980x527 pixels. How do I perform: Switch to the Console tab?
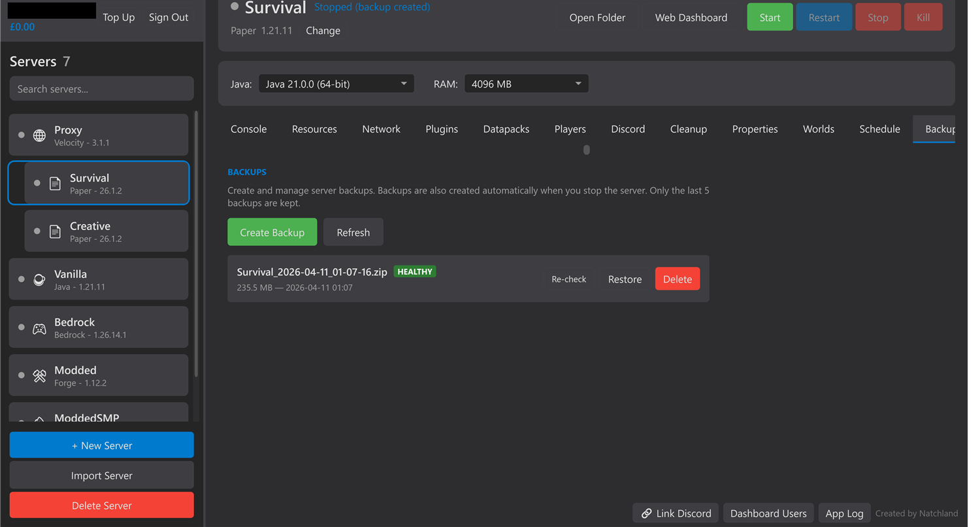coord(248,129)
